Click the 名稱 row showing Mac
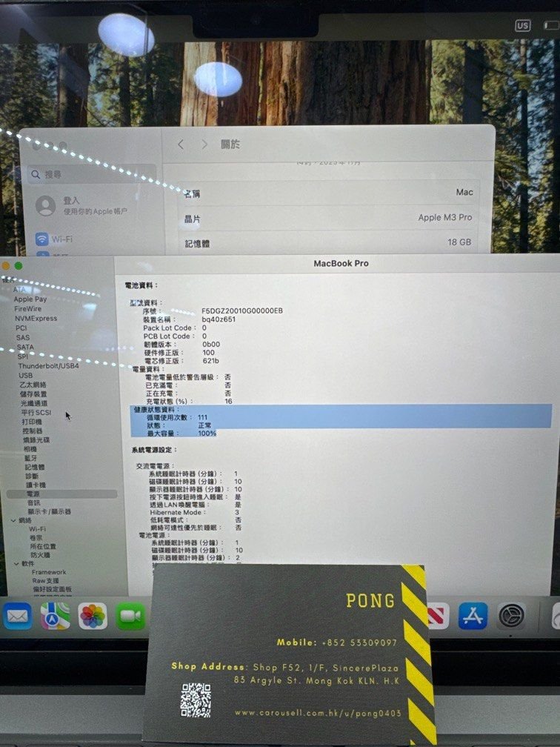Screen dimensions: 560x747 (x=329, y=193)
